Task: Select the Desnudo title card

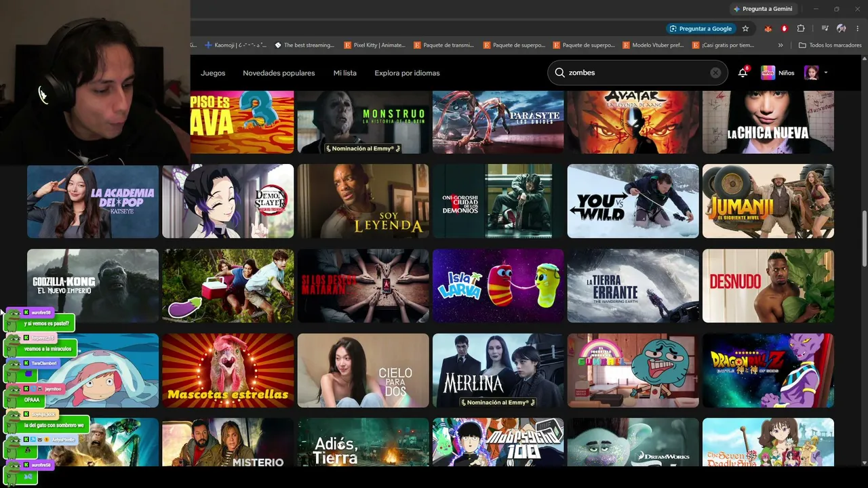Action: [x=768, y=285]
